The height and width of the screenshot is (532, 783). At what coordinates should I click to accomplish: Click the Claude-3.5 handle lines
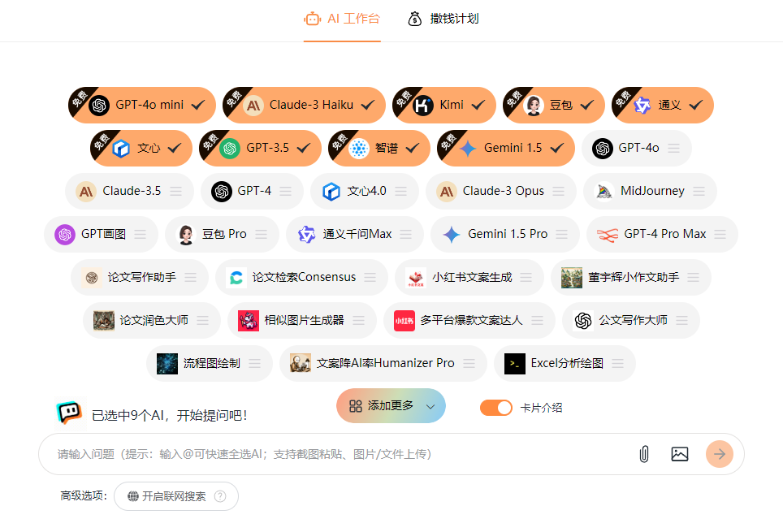click(175, 192)
